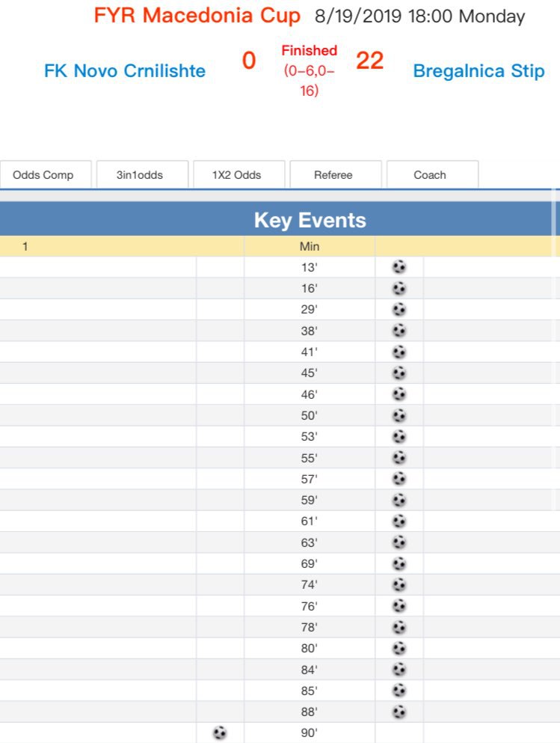Click the goal ball icon at 57'

pos(399,479)
